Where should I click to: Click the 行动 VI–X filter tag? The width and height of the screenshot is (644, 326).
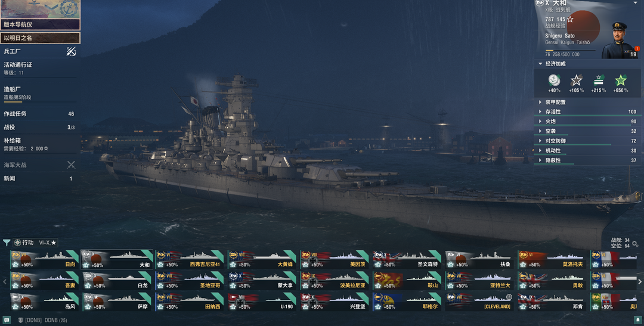pos(35,243)
